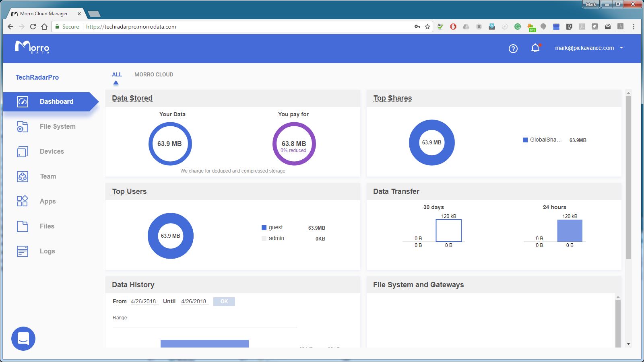Image resolution: width=644 pixels, height=362 pixels.
Task: Switch to the MORRO CLOUD tab
Action: coord(154,74)
